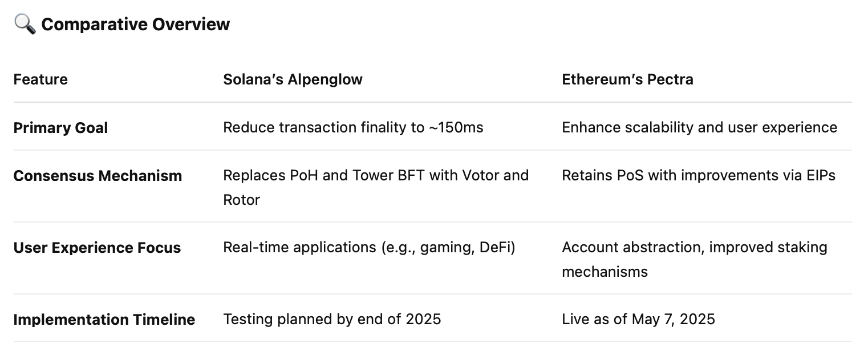Image resolution: width=868 pixels, height=363 pixels.
Task: Select the Feature column header
Action: tap(40, 79)
